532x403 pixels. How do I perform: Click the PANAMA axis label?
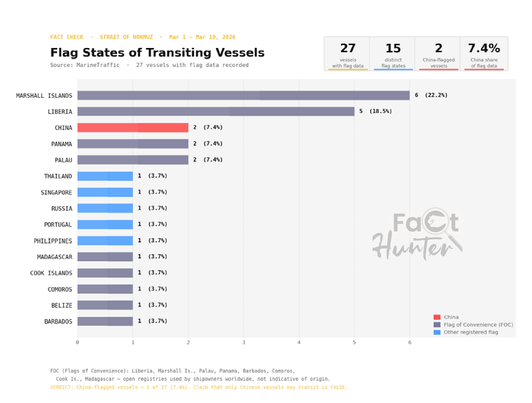pos(62,144)
